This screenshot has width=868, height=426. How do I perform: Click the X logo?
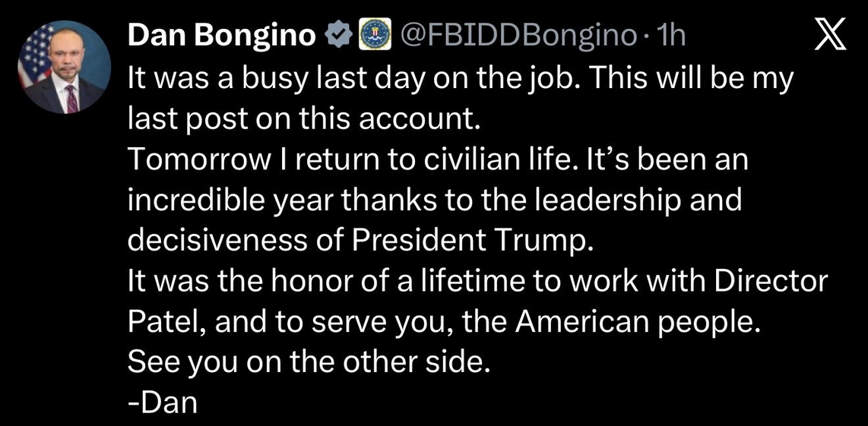(829, 36)
